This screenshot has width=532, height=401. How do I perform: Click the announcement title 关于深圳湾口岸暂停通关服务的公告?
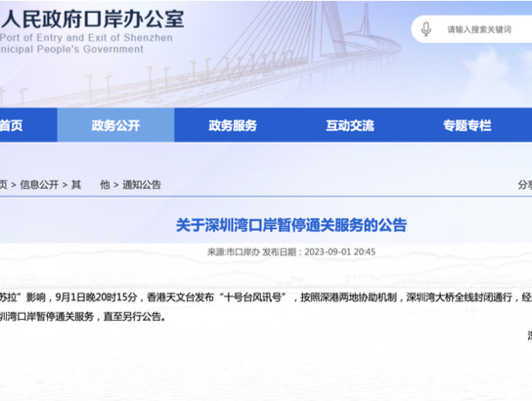[291, 225]
